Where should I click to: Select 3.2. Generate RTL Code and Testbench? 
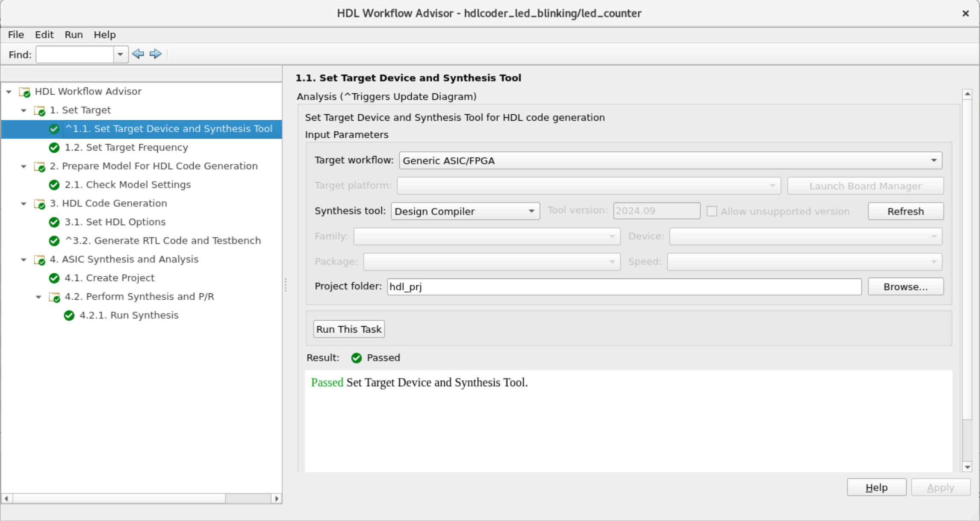point(163,241)
